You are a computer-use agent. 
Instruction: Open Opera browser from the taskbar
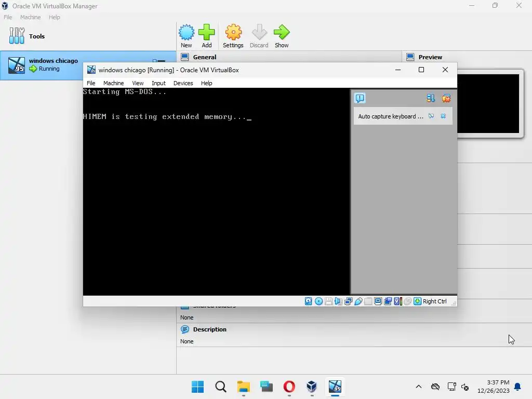pos(289,387)
